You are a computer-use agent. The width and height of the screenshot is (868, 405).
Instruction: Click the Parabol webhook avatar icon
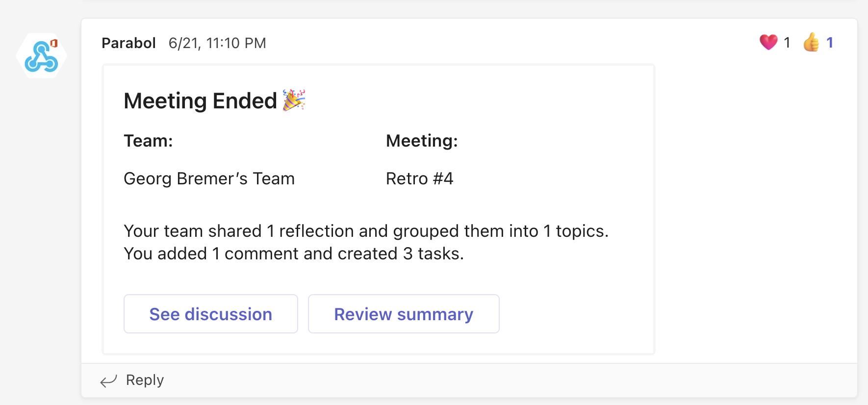click(41, 56)
